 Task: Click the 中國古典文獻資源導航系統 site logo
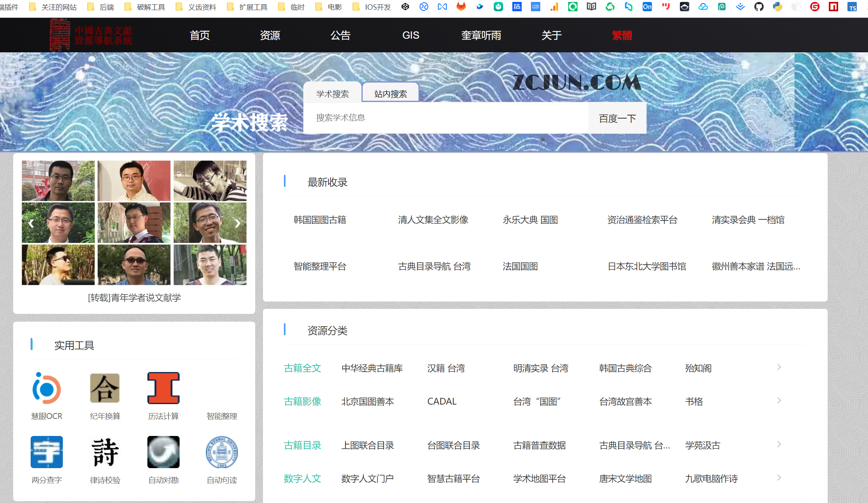91,35
